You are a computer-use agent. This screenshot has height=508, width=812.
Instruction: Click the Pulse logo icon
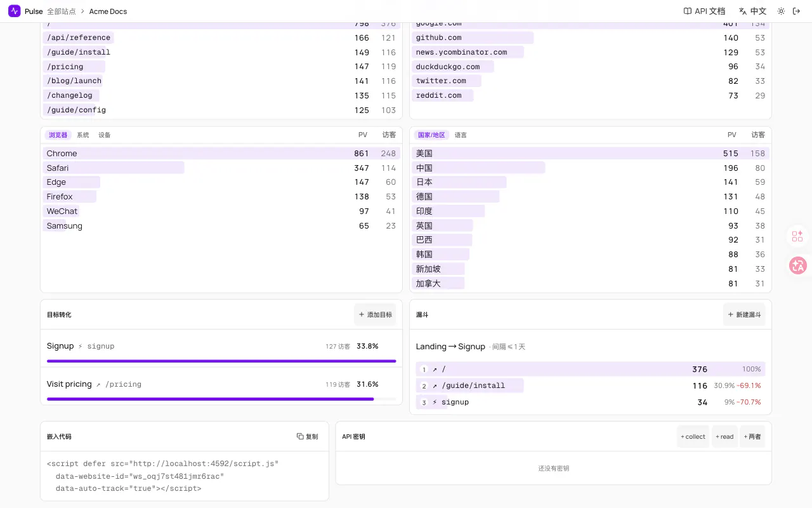coord(15,11)
